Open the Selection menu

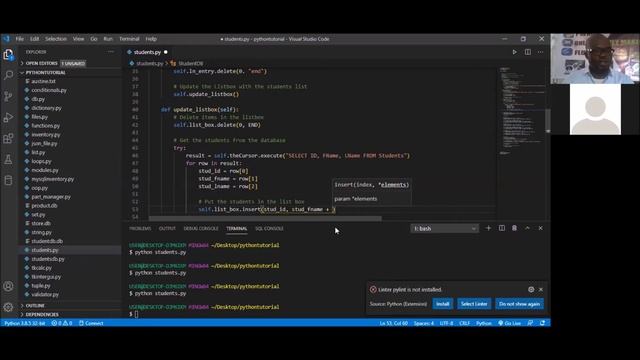56,39
